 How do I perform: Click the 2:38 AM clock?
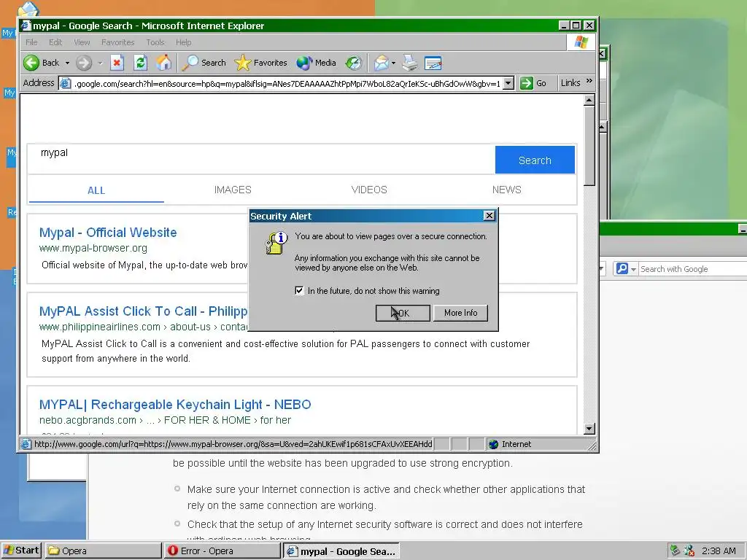coord(719,551)
